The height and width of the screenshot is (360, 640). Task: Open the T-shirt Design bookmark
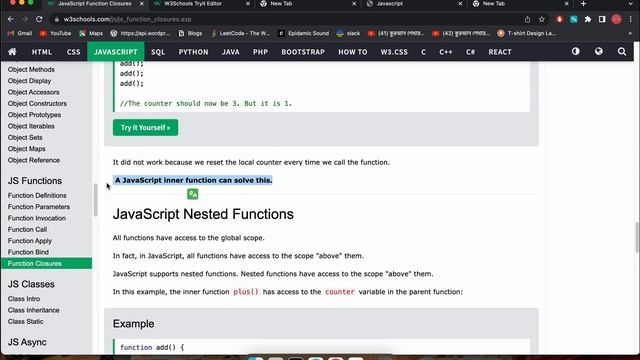[526, 33]
